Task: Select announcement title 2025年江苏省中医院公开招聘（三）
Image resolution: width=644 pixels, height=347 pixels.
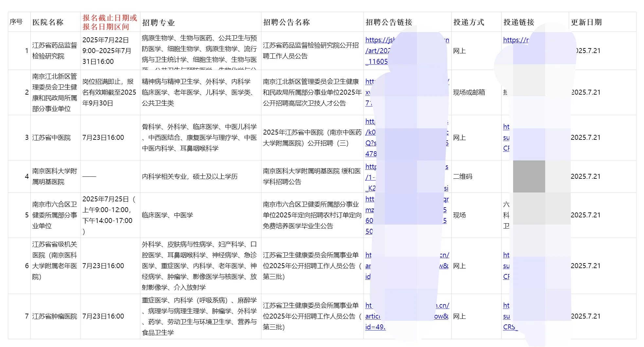Action: click(x=312, y=137)
